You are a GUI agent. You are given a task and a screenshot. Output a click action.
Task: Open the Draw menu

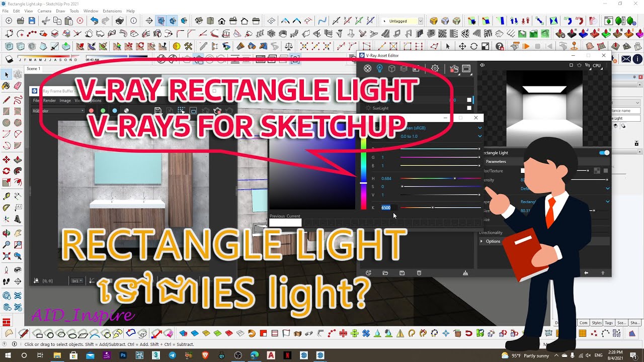click(60, 11)
